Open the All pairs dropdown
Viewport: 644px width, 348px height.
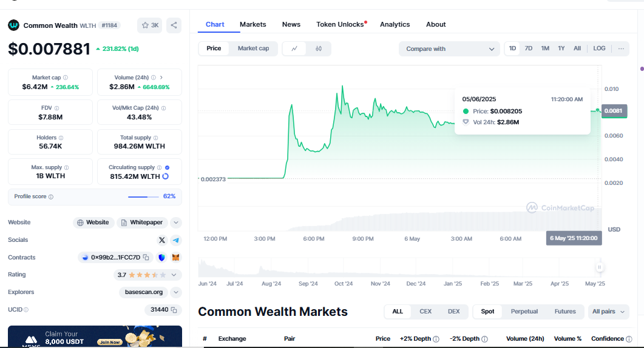608,312
